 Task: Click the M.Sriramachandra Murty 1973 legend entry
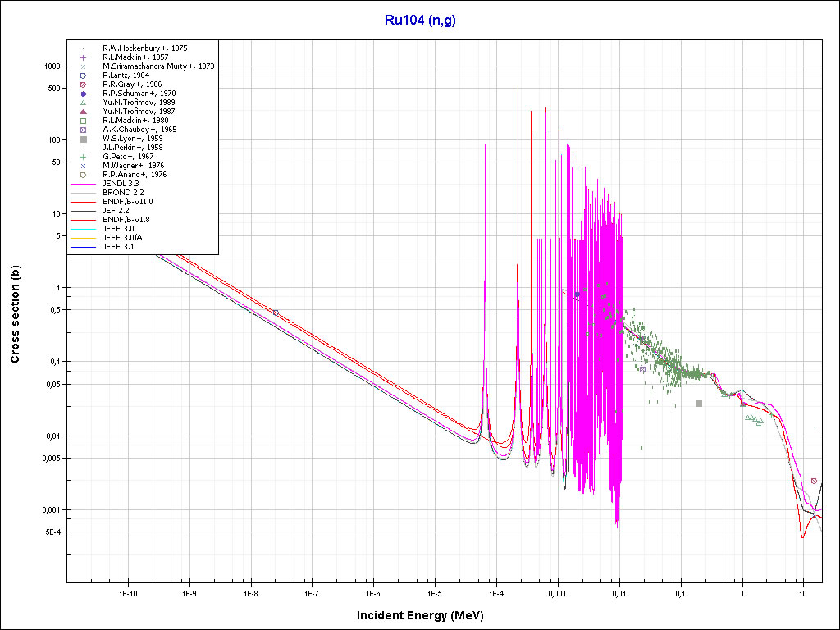158,66
